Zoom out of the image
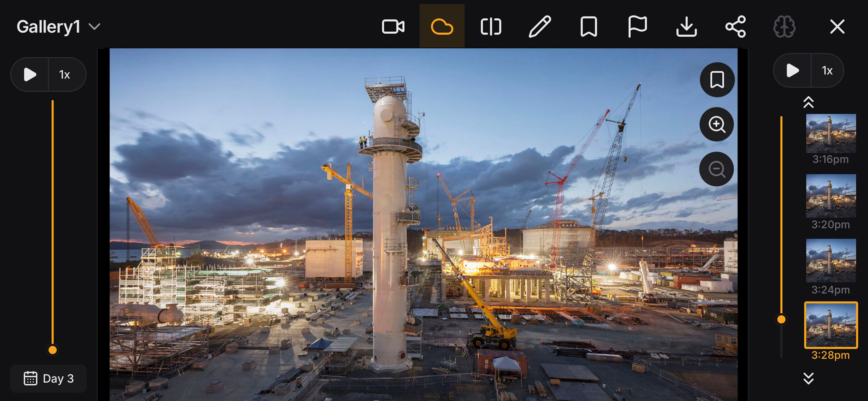Viewport: 868px width, 401px height. click(716, 169)
